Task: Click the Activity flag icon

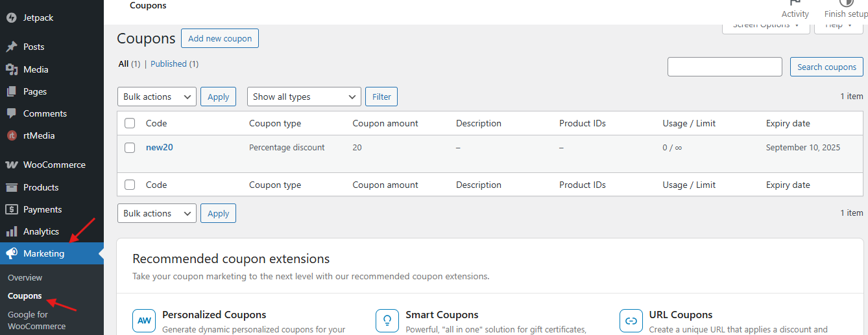Action: pyautogui.click(x=795, y=3)
